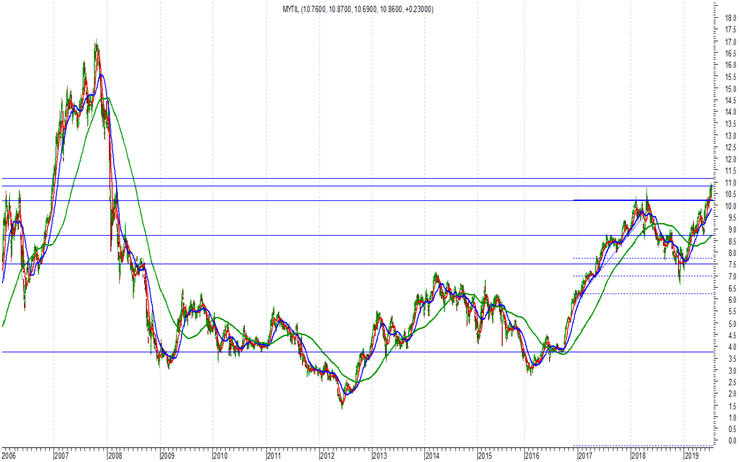Select the 2009 year label on the time axis

168,456
